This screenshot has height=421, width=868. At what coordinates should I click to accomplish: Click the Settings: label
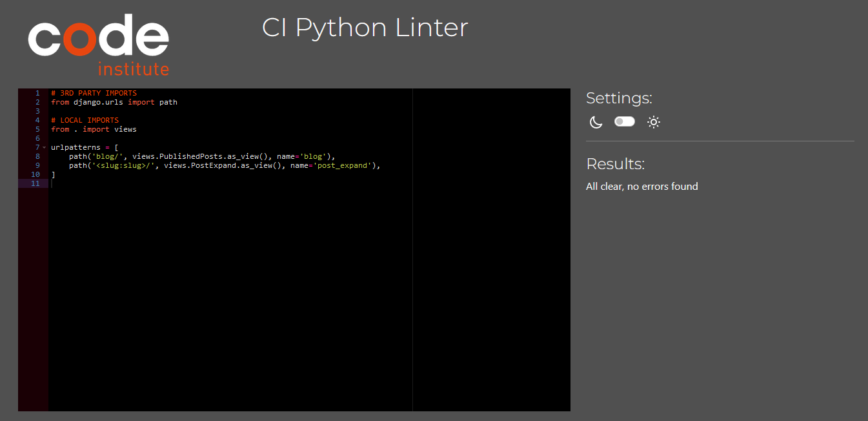(619, 98)
